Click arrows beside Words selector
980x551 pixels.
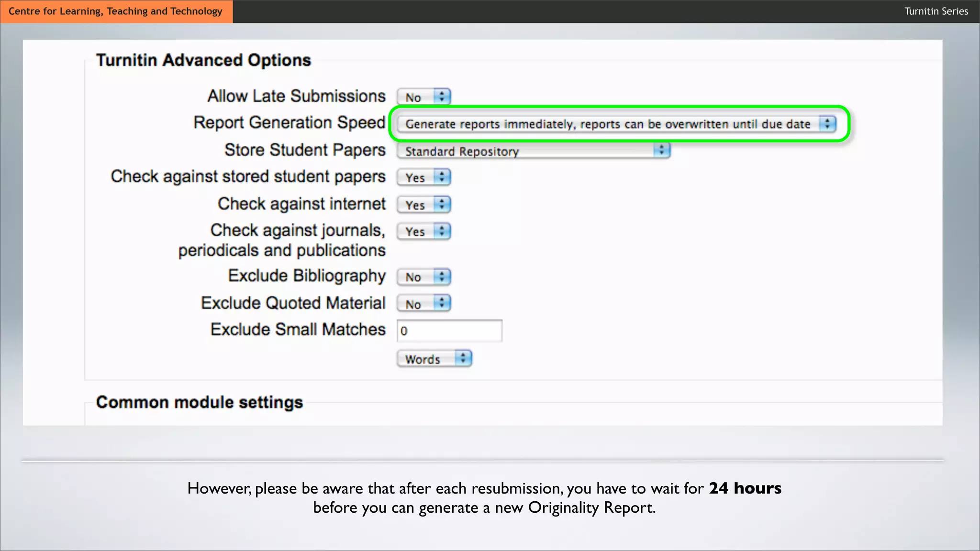tap(463, 358)
